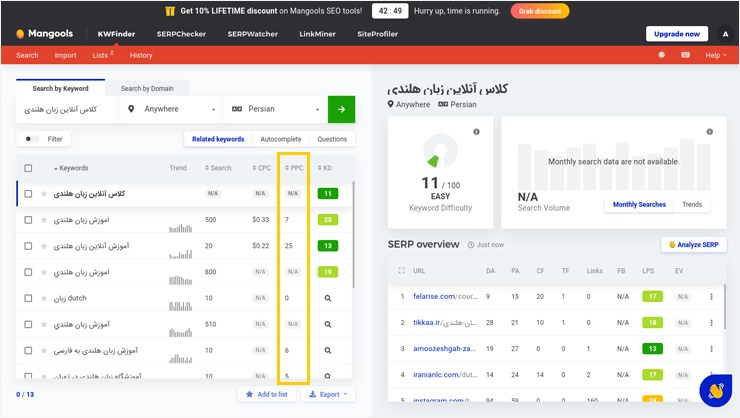
Task: Star the keyword with search 510
Action: click(43, 325)
